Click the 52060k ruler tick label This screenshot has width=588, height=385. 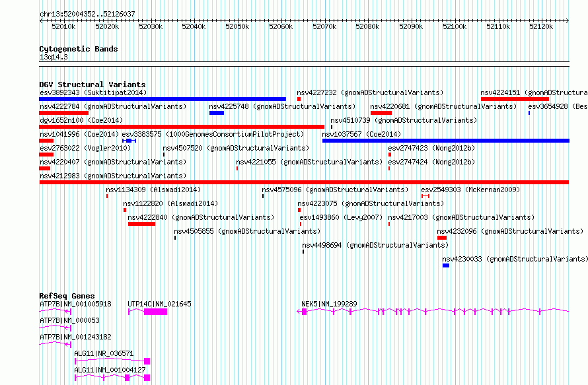[x=281, y=26]
